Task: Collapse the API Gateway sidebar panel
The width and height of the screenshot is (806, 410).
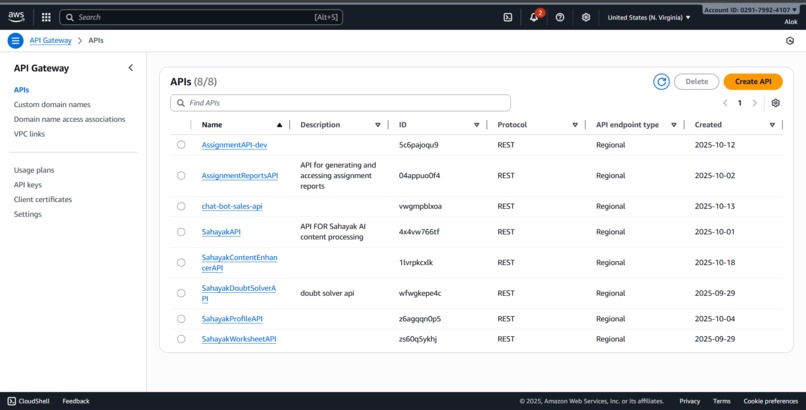Action: 131,68
